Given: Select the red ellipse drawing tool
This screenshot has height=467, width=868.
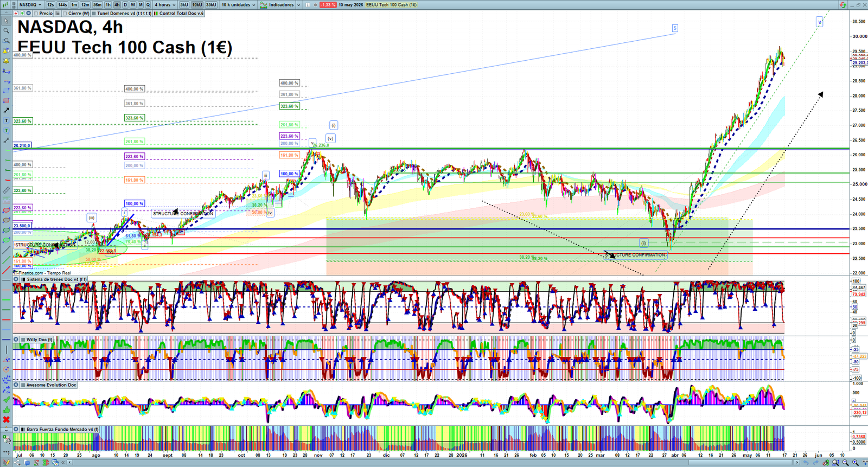Looking at the screenshot, I should 6,210.
